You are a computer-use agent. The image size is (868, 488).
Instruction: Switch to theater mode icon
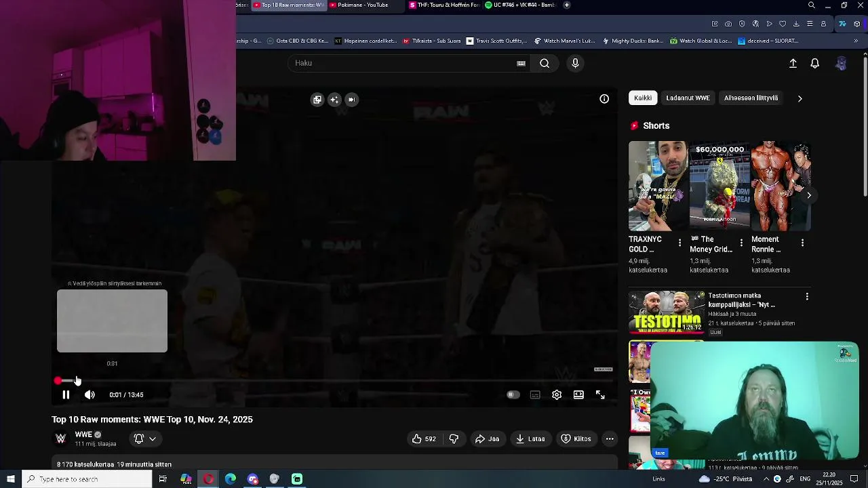(x=578, y=394)
